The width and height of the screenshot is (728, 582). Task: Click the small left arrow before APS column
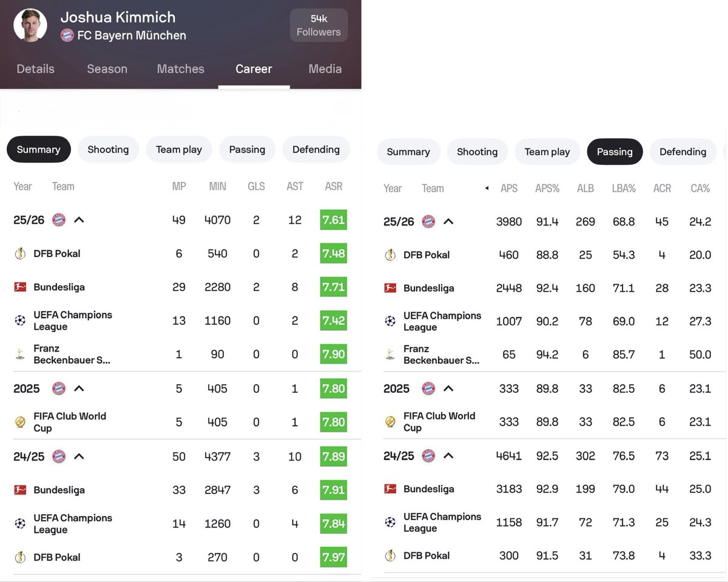(487, 189)
